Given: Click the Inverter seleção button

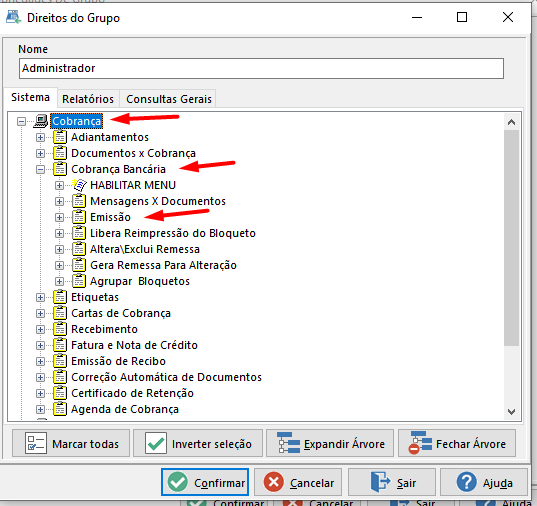Looking at the screenshot, I should tap(198, 443).
